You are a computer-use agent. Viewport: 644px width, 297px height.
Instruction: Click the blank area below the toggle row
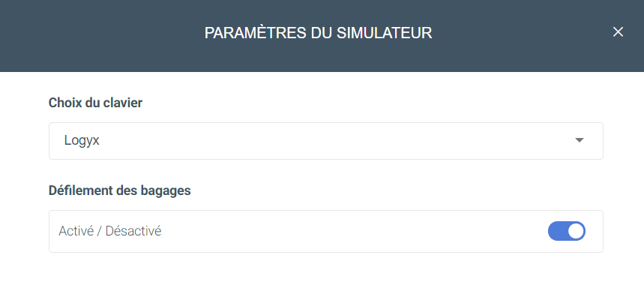click(x=325, y=274)
